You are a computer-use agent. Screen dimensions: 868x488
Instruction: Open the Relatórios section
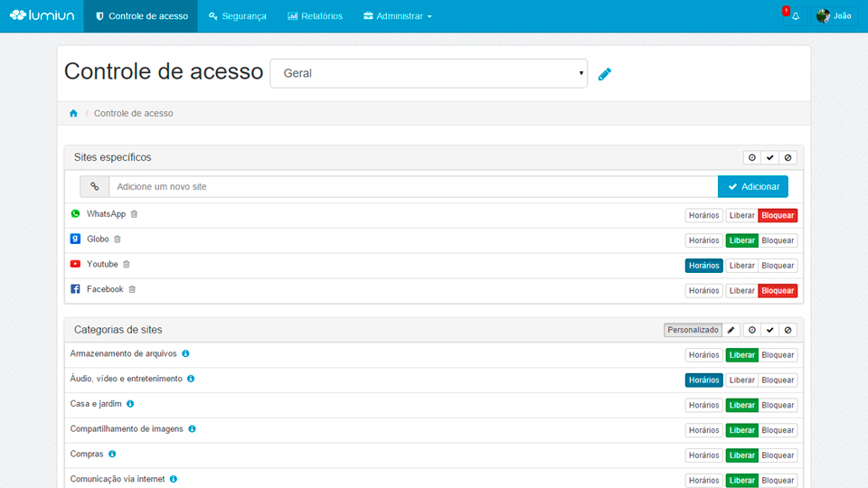click(x=315, y=16)
